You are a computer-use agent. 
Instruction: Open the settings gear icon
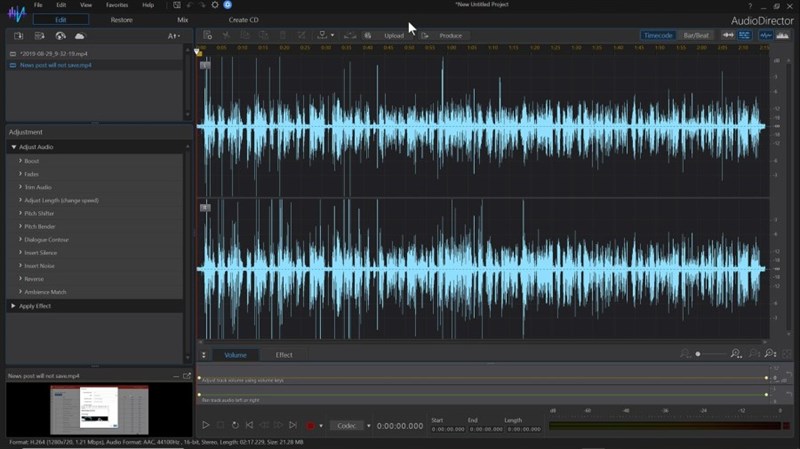[214, 5]
